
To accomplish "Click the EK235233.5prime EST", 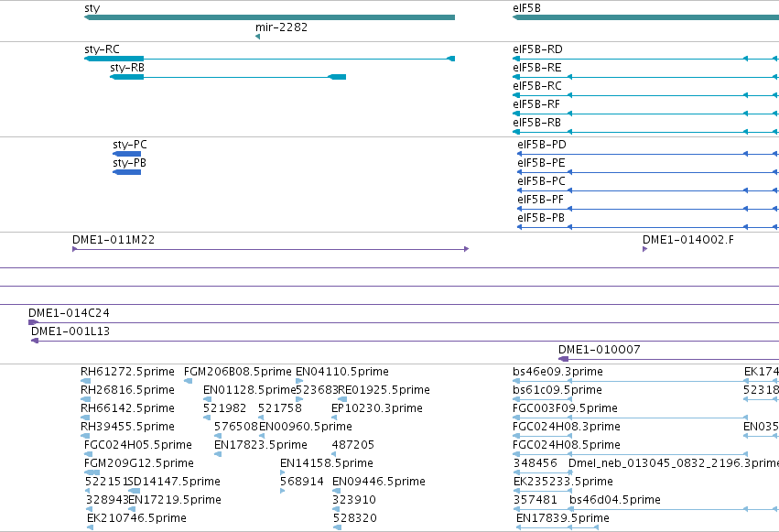I will click(x=542, y=491).
